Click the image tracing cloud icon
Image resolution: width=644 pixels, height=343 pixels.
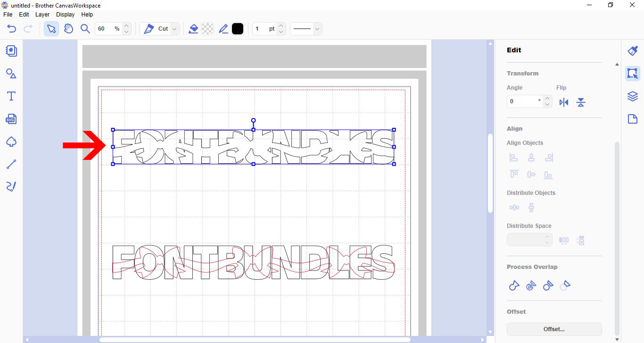coord(11,142)
